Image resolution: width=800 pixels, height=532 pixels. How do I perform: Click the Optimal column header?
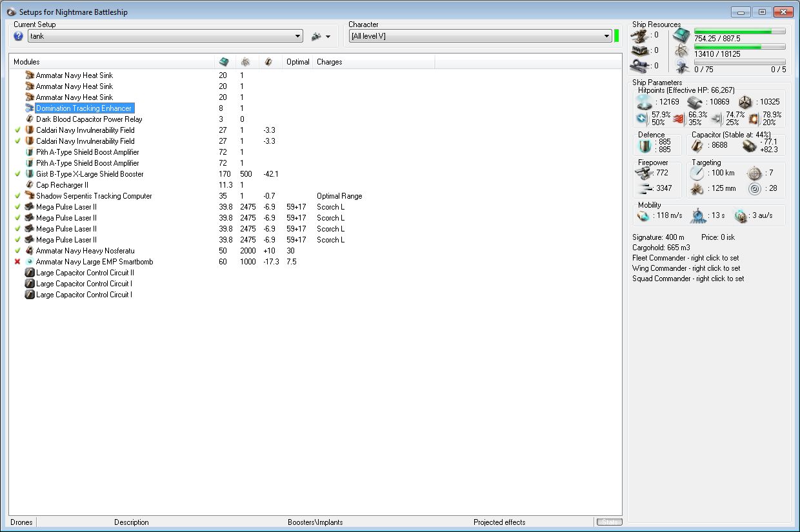pos(298,62)
